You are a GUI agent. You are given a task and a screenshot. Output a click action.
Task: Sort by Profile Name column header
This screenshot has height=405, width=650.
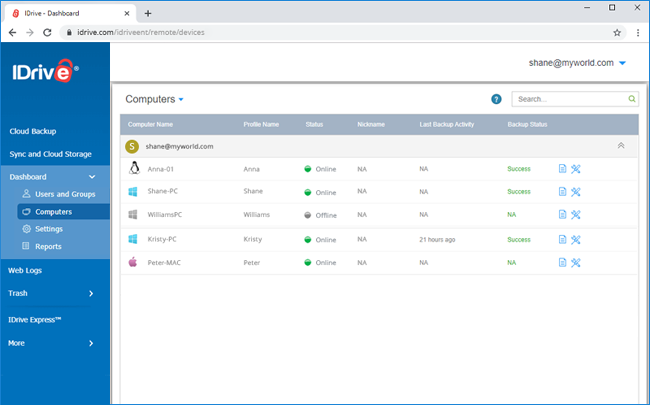coord(261,124)
